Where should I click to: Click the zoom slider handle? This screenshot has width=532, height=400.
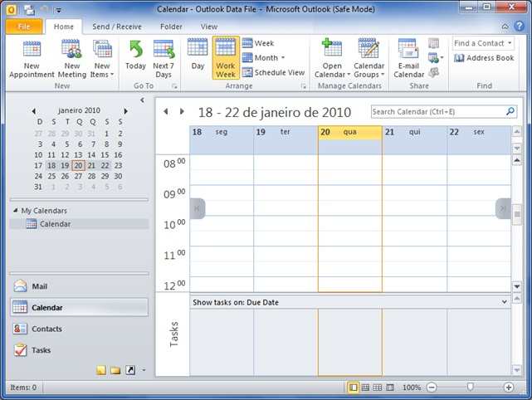point(470,387)
